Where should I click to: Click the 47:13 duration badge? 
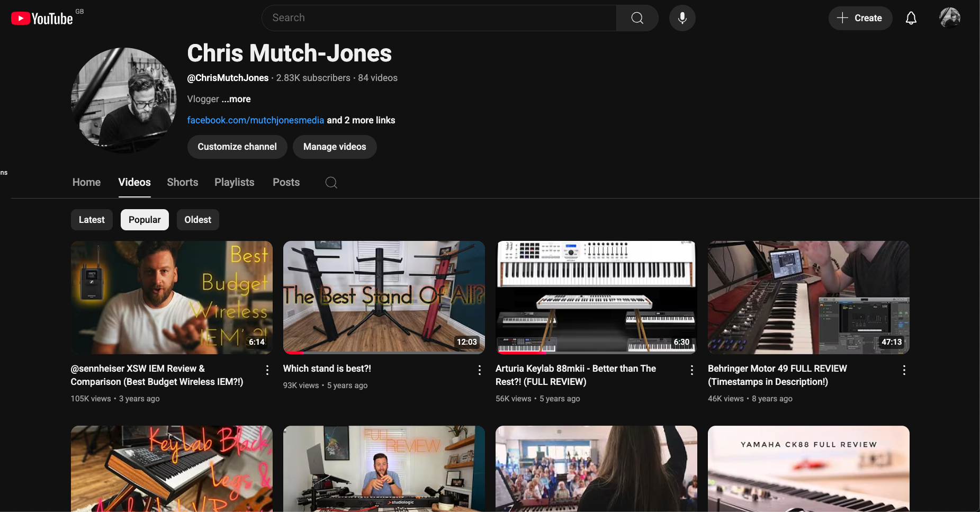(x=892, y=342)
